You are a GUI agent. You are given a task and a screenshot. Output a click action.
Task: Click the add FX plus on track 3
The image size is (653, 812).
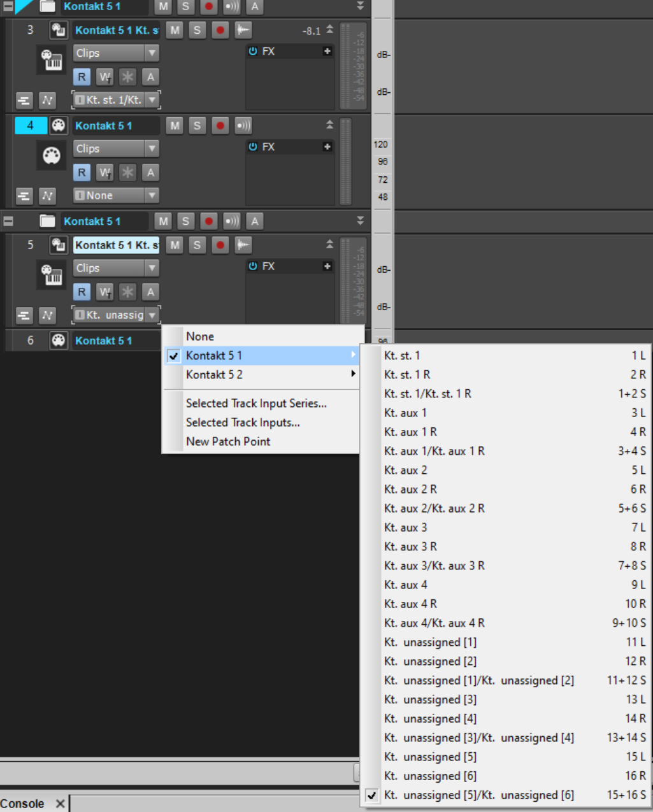[x=327, y=51]
